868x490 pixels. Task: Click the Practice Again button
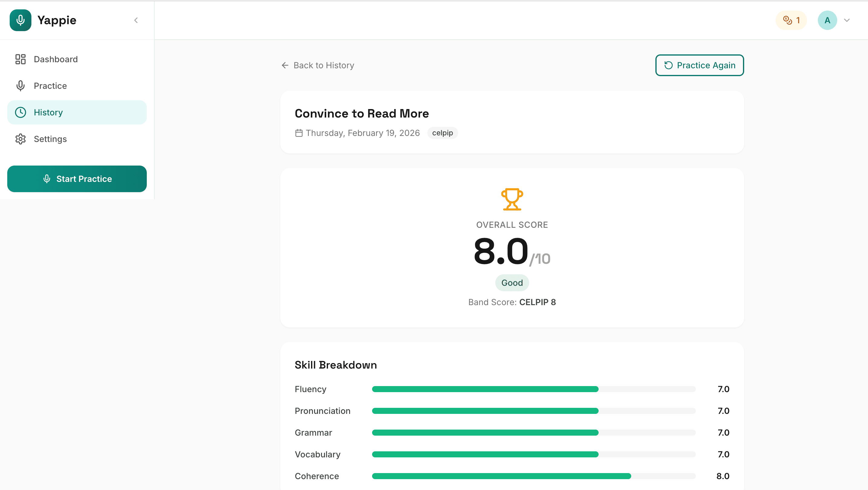(699, 65)
